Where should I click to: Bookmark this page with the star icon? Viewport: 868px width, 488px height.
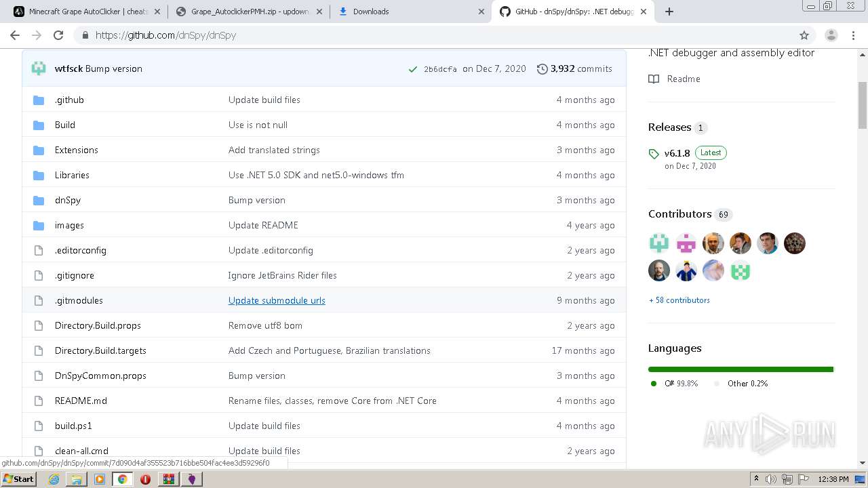coord(804,35)
